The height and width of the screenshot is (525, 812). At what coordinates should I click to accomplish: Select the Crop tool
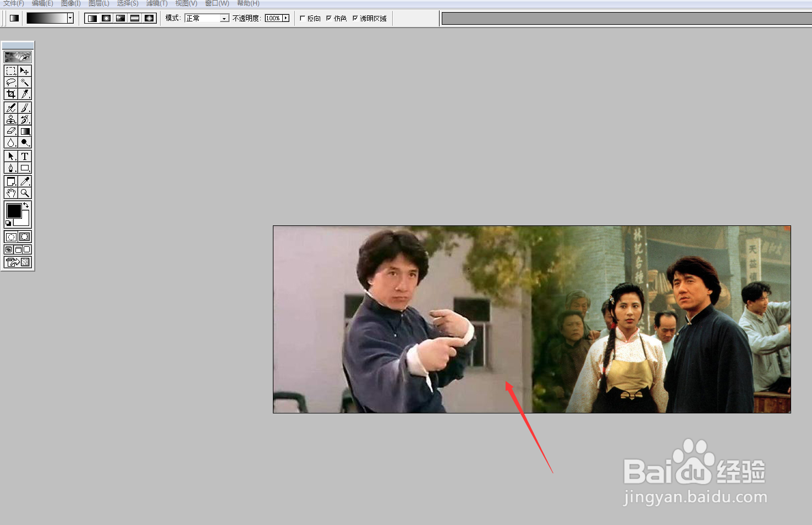[11, 94]
